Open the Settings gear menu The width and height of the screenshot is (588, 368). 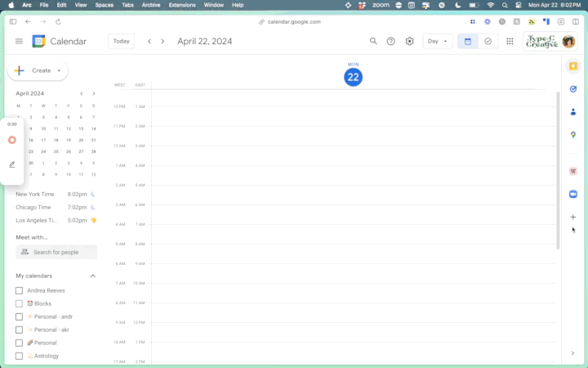coord(410,41)
